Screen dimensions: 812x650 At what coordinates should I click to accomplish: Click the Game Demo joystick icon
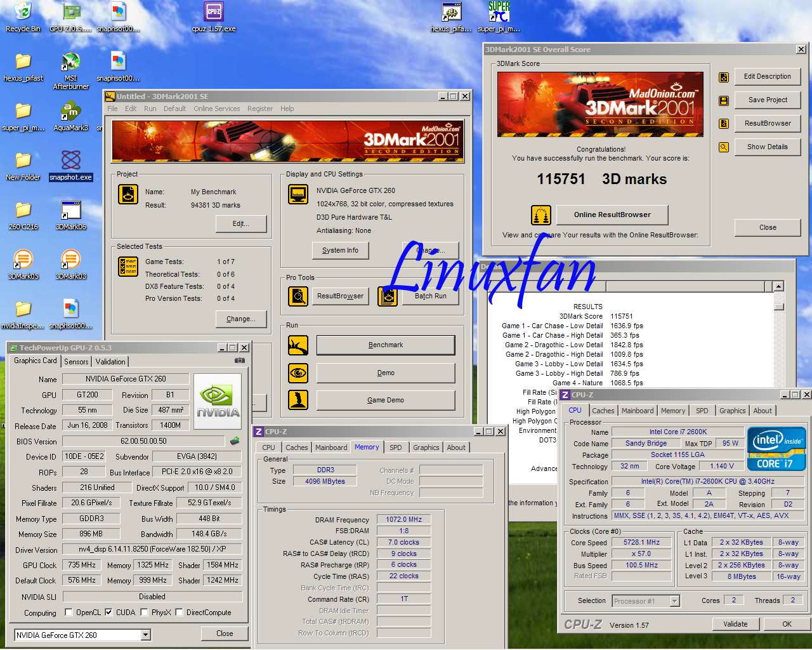(x=298, y=400)
